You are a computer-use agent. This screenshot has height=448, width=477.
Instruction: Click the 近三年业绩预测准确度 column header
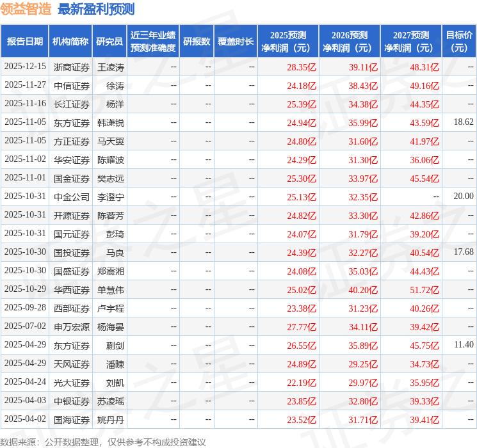pos(153,42)
